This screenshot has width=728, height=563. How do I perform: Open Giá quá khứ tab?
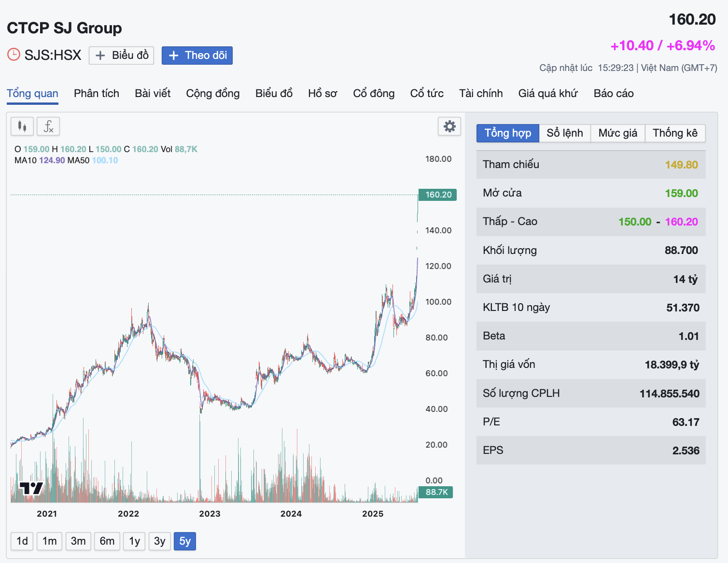point(548,94)
